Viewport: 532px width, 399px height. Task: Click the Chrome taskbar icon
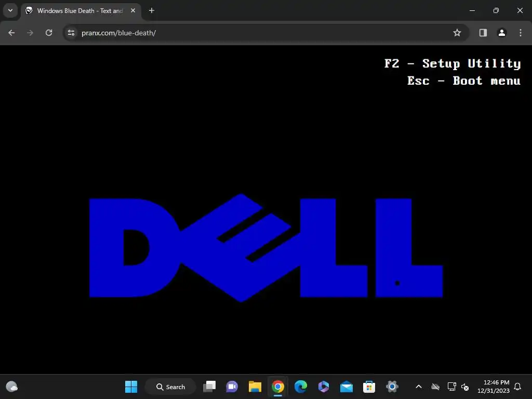pyautogui.click(x=277, y=387)
